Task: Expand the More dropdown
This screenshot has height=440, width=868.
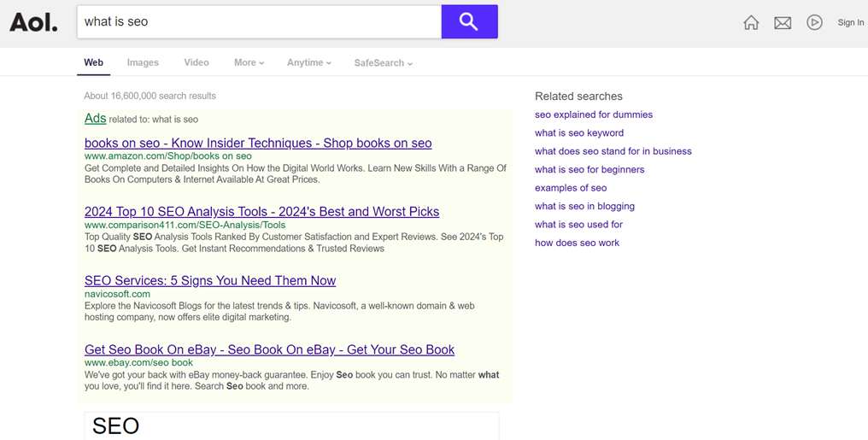Action: point(249,62)
